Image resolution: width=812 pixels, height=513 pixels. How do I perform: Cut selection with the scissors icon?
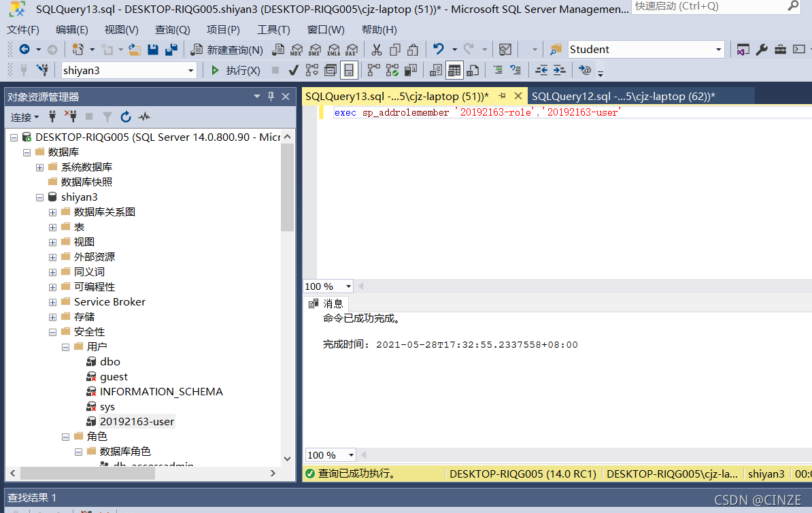tap(377, 49)
